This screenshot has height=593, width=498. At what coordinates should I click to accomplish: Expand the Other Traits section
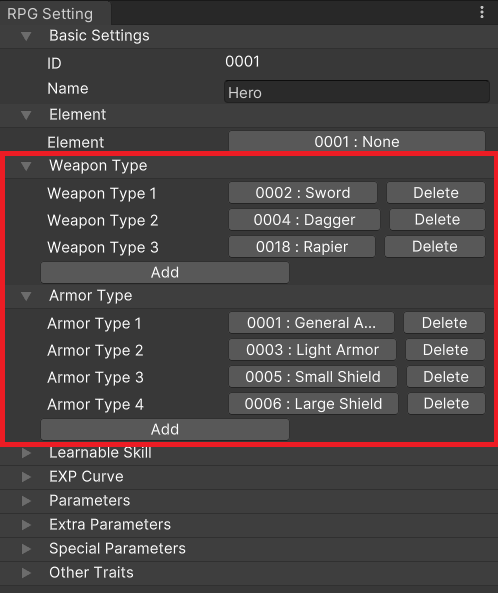tap(26, 573)
